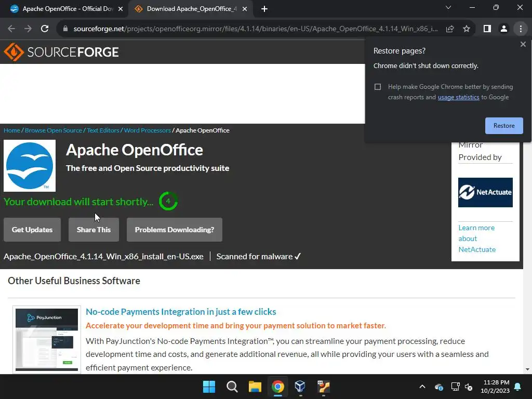Viewport: 532px width, 399px height.
Task: Click the Get Updates button
Action: point(32,230)
